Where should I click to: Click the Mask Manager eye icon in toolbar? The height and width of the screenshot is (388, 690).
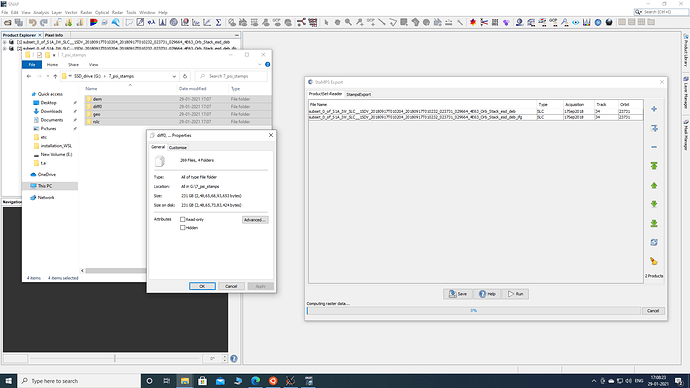pyautogui.click(x=576, y=22)
